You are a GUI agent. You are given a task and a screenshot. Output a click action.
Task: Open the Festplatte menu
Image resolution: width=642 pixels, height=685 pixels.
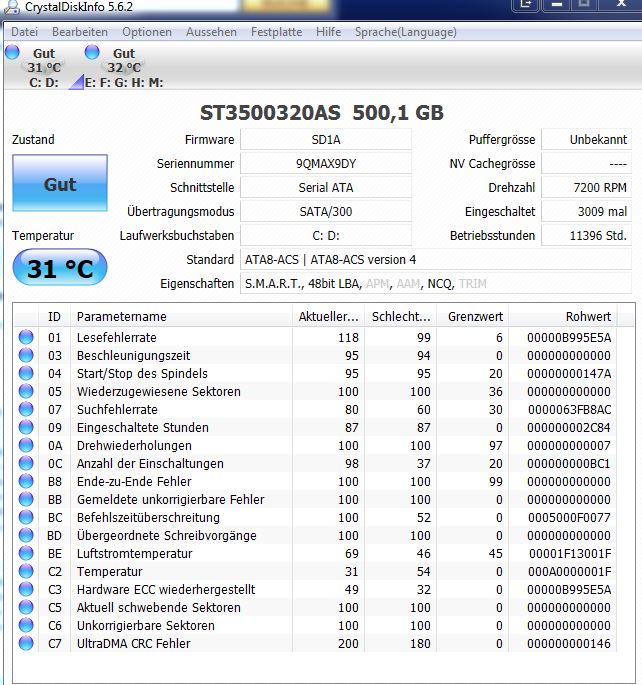(x=276, y=32)
